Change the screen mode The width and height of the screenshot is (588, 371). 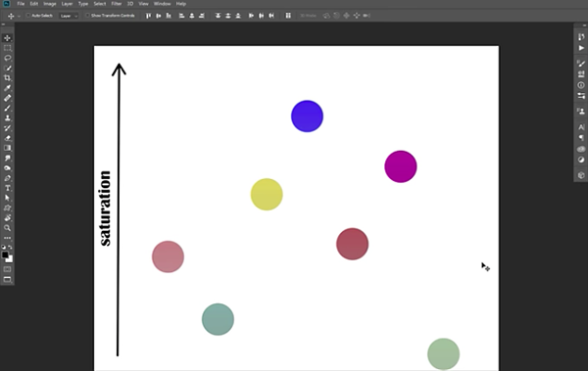tap(7, 280)
